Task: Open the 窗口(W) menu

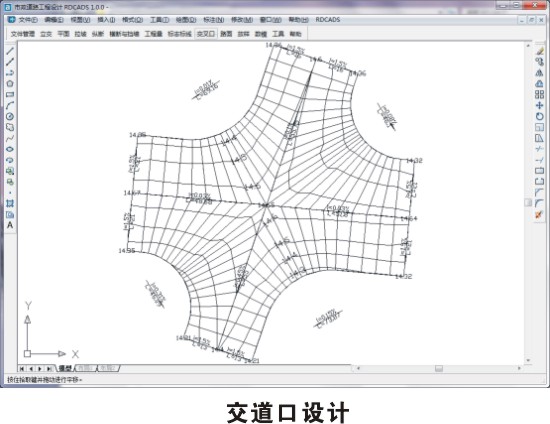Action: pos(270,20)
